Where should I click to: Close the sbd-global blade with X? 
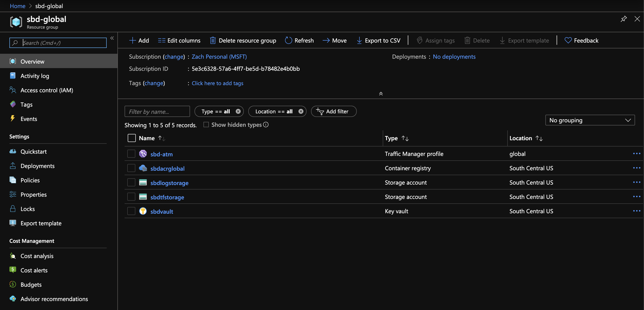tap(637, 19)
